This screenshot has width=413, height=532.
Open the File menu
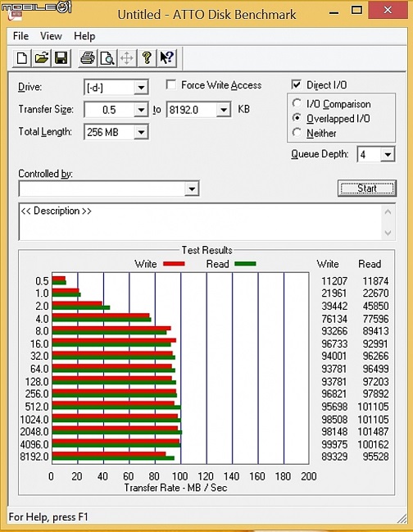(20, 36)
